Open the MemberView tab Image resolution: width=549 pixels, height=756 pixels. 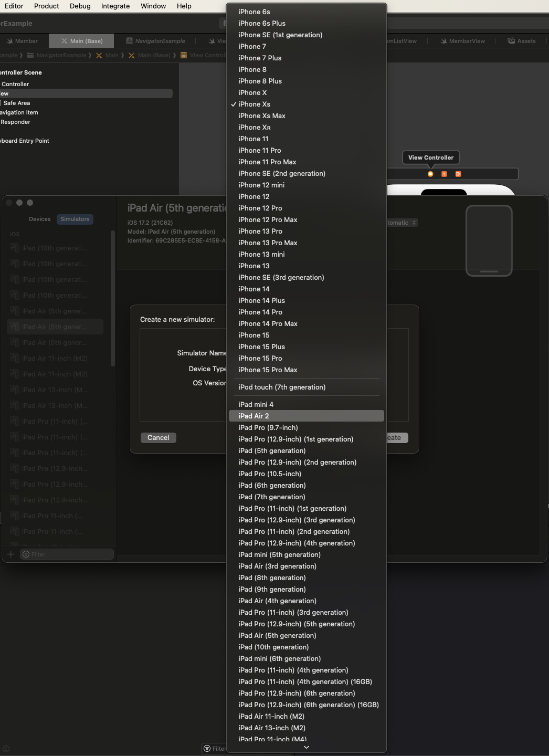tap(462, 41)
